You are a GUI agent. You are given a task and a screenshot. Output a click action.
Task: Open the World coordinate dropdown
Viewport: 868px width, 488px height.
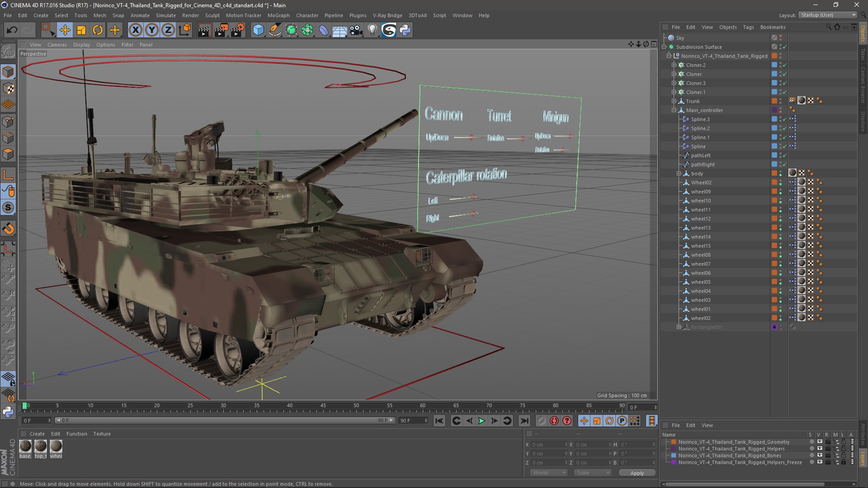click(549, 473)
